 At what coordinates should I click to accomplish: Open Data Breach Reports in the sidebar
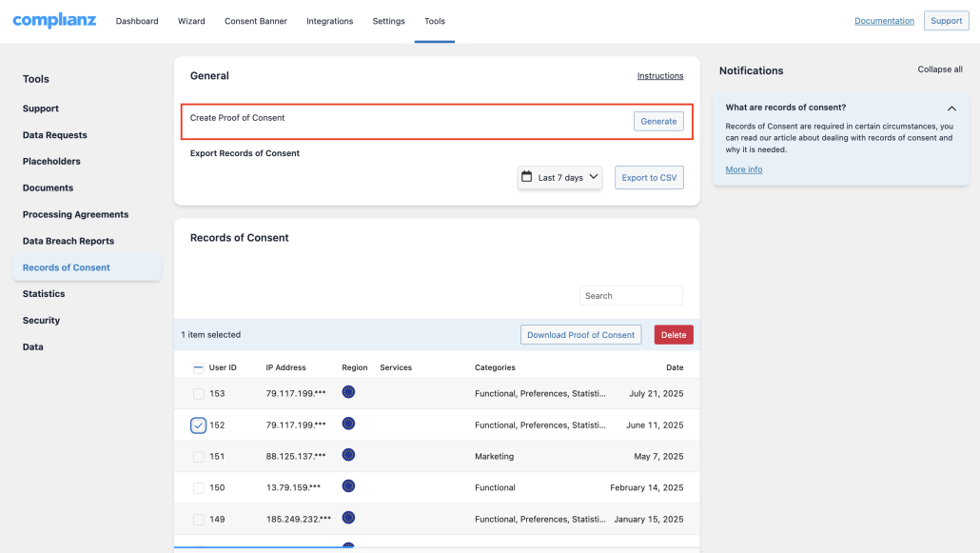[x=69, y=241]
